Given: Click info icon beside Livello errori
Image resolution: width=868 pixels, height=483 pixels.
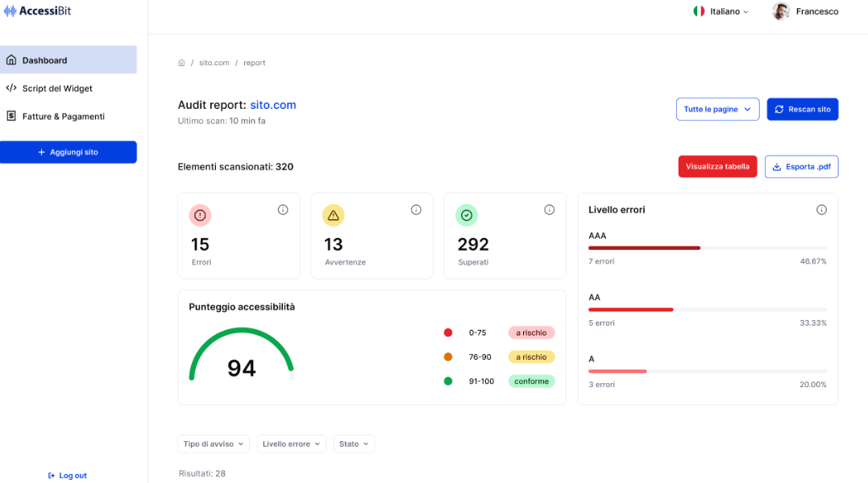Looking at the screenshot, I should pyautogui.click(x=821, y=210).
